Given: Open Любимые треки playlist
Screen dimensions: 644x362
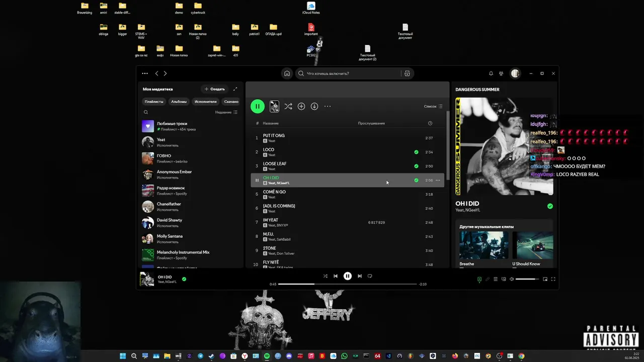Looking at the screenshot, I should point(191,126).
